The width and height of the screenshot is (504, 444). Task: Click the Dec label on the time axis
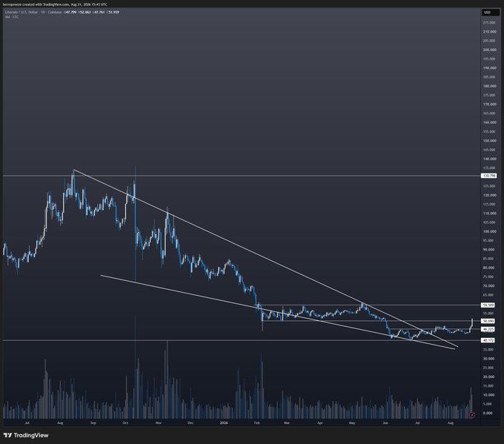[x=190, y=423]
